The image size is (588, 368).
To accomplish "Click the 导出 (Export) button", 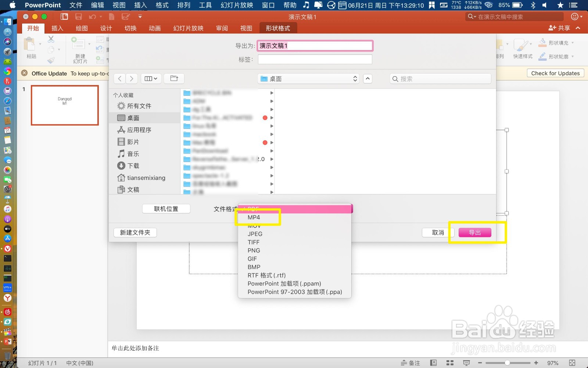I will point(475,232).
